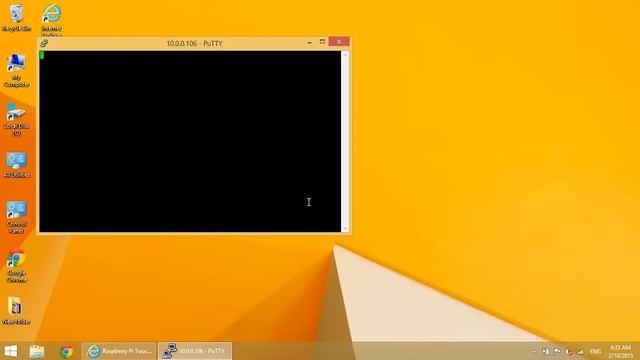Open File Explorer from the taskbar
The width and height of the screenshot is (640, 360).
(37, 351)
